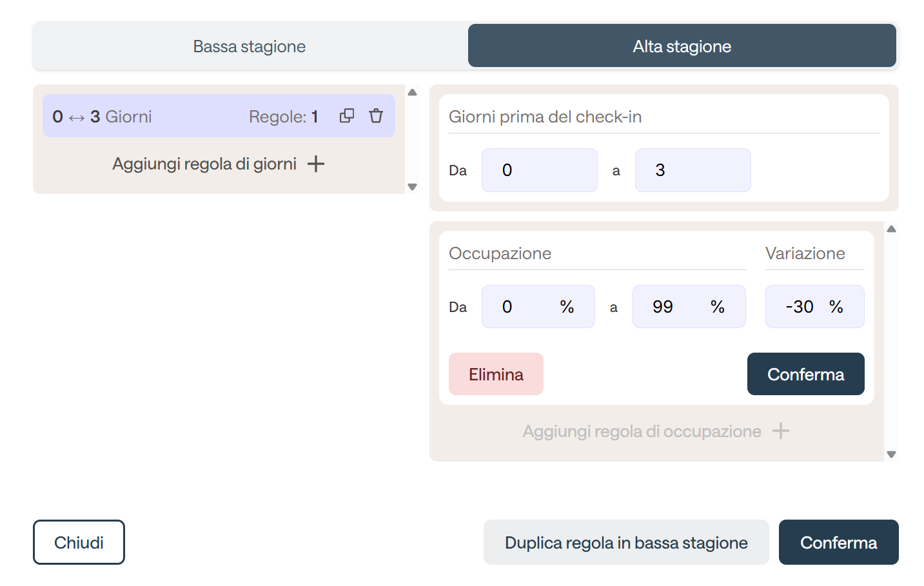The image size is (924, 586).
Task: Click the Variazione field showing -30 %
Action: 815,307
